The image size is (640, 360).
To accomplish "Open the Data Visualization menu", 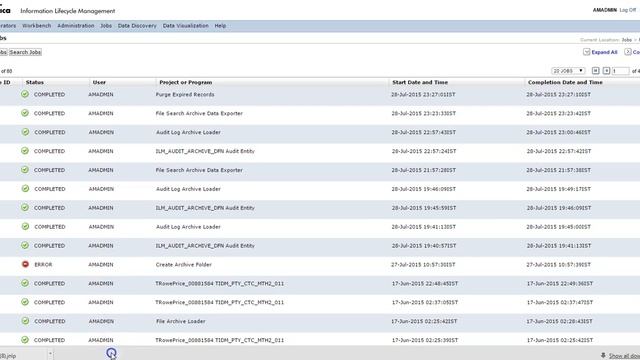I will coord(186,26).
